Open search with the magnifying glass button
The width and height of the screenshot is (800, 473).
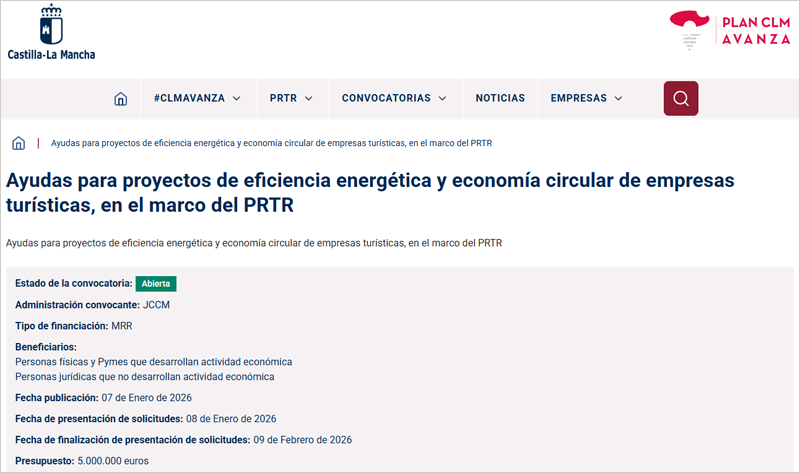pos(680,99)
